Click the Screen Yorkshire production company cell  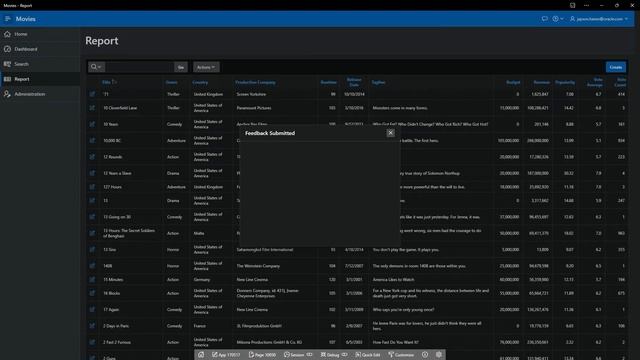[x=251, y=94]
